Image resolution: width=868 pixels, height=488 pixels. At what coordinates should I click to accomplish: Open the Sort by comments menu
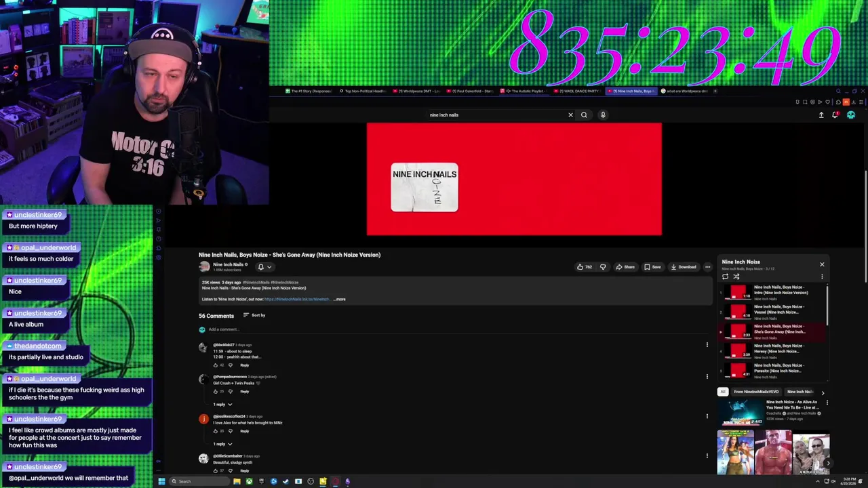[254, 315]
